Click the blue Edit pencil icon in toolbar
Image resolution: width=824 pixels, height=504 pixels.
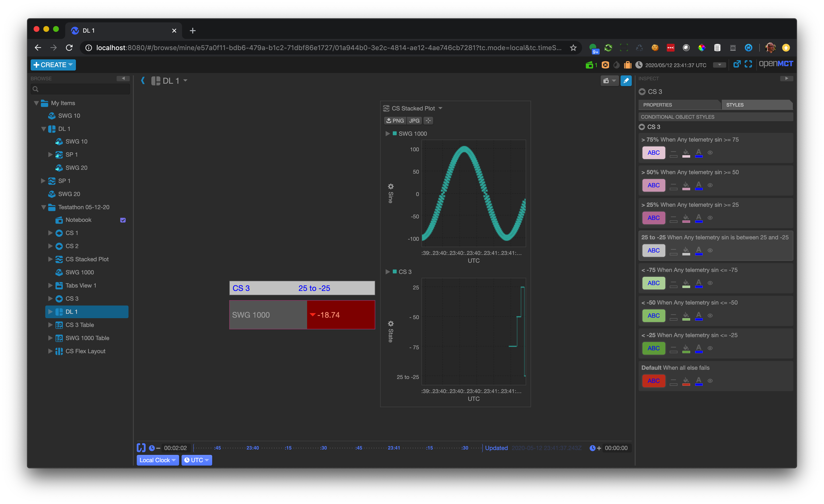tap(626, 81)
